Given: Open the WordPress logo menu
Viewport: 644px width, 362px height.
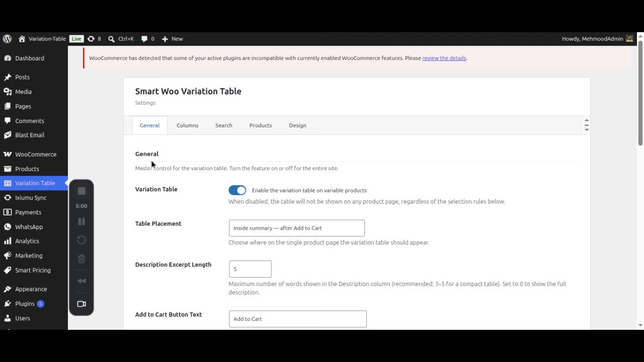Looking at the screenshot, I should 7,39.
